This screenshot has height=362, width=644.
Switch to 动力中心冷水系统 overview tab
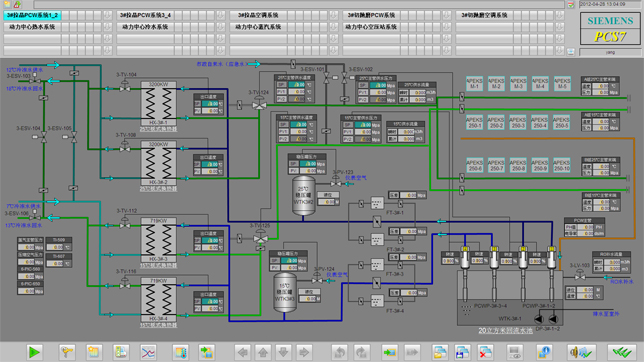pos(145,27)
